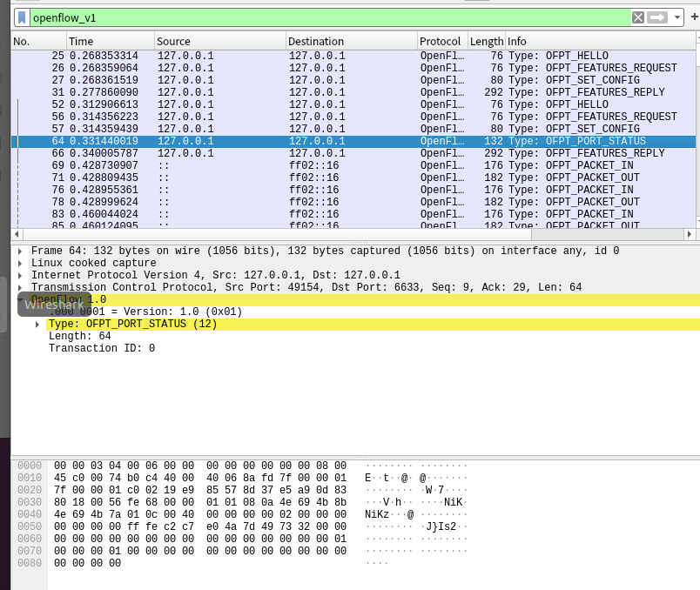Select packet 69 OFPT_PACKET_IN row
700x590 pixels.
click(353, 165)
